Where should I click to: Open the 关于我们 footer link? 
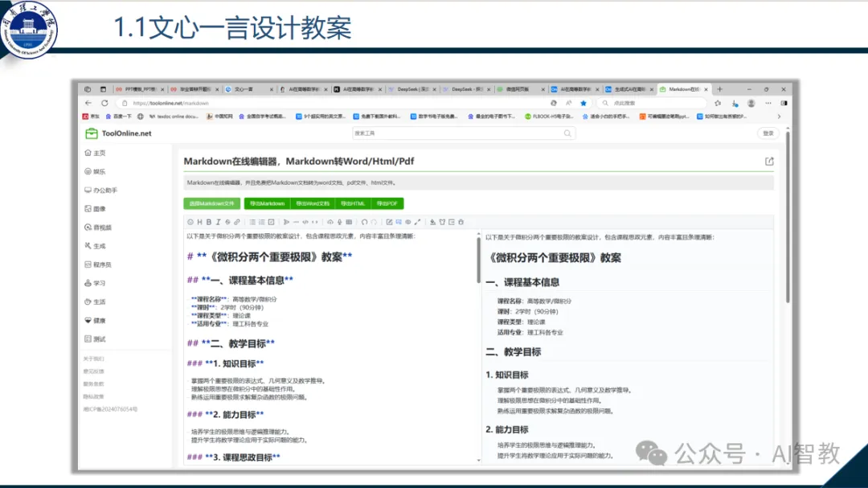coord(93,359)
